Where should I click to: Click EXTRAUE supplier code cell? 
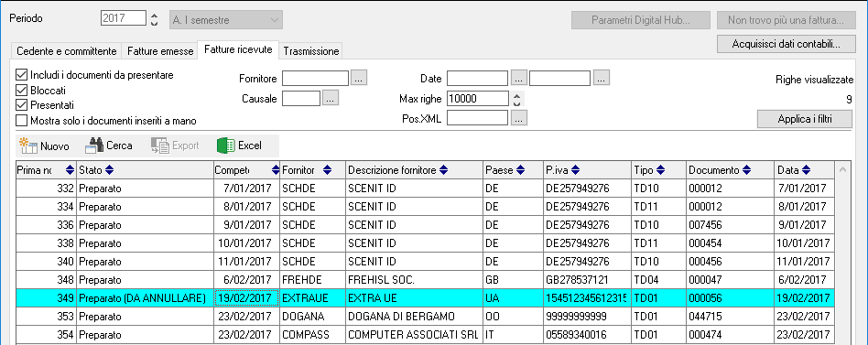coord(313,297)
